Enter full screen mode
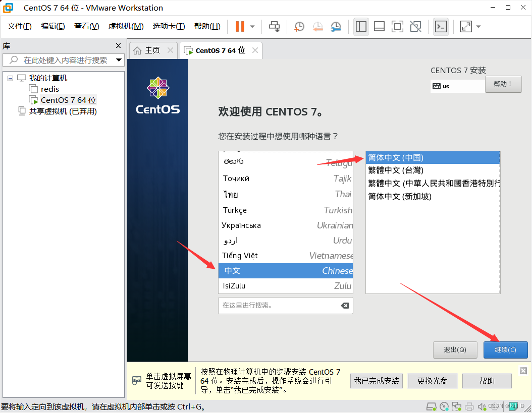The image size is (532, 413). (x=397, y=26)
